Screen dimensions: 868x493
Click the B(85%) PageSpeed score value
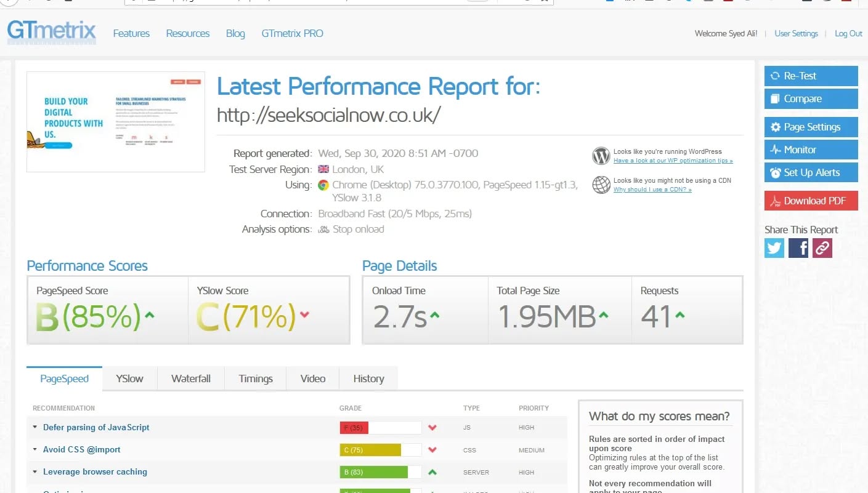tap(88, 317)
